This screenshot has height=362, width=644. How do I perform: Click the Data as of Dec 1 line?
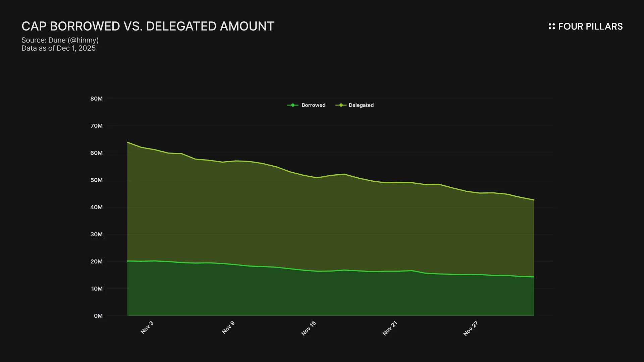point(58,48)
